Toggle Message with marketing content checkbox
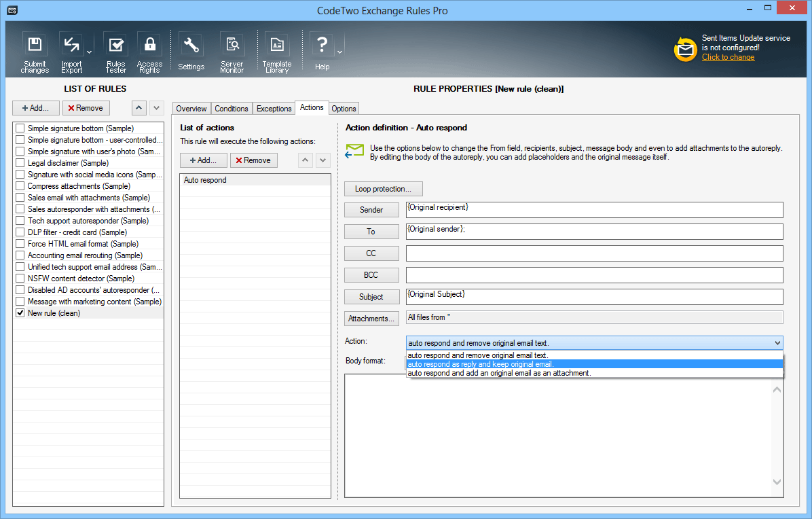This screenshot has height=519, width=812. pyautogui.click(x=20, y=302)
